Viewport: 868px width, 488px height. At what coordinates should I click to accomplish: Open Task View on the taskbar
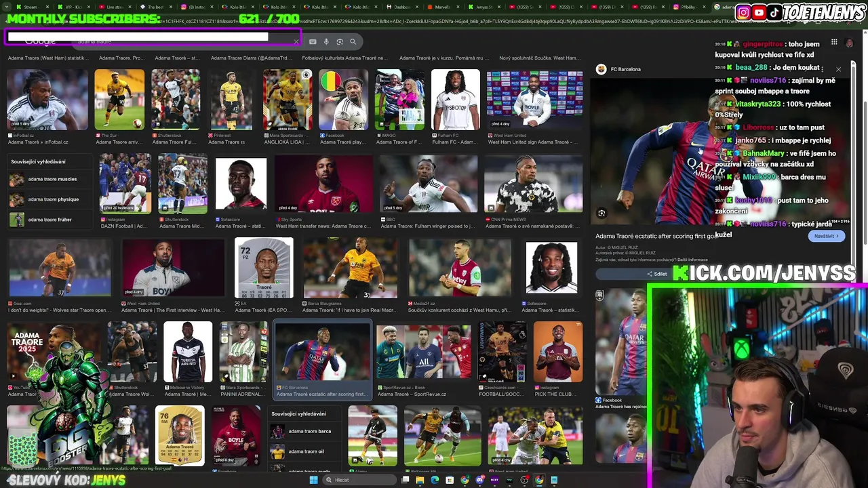405,480
